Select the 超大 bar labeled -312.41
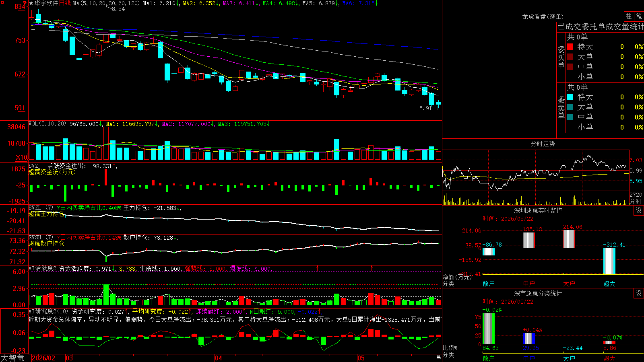 [609, 261]
